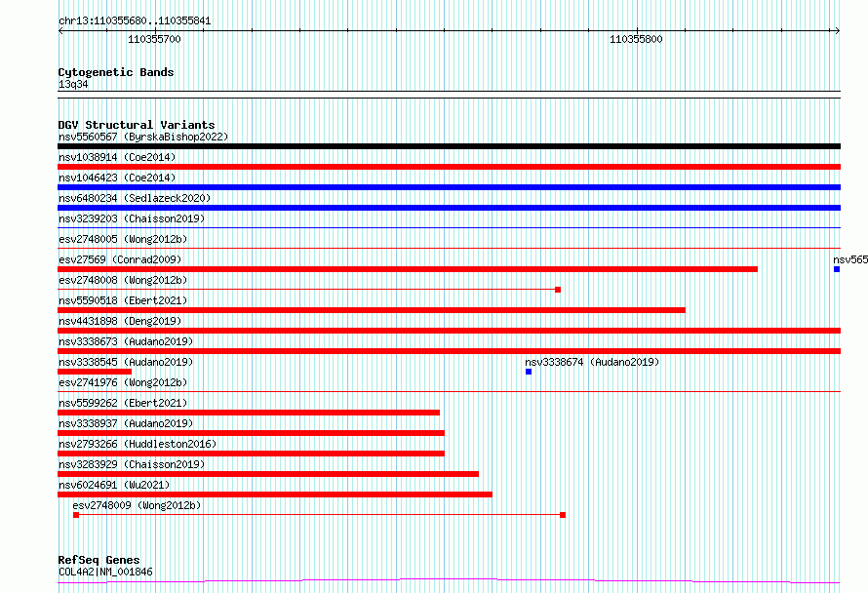Click esv2748009 right red end block
The width and height of the screenshot is (868, 593).
[x=563, y=515]
